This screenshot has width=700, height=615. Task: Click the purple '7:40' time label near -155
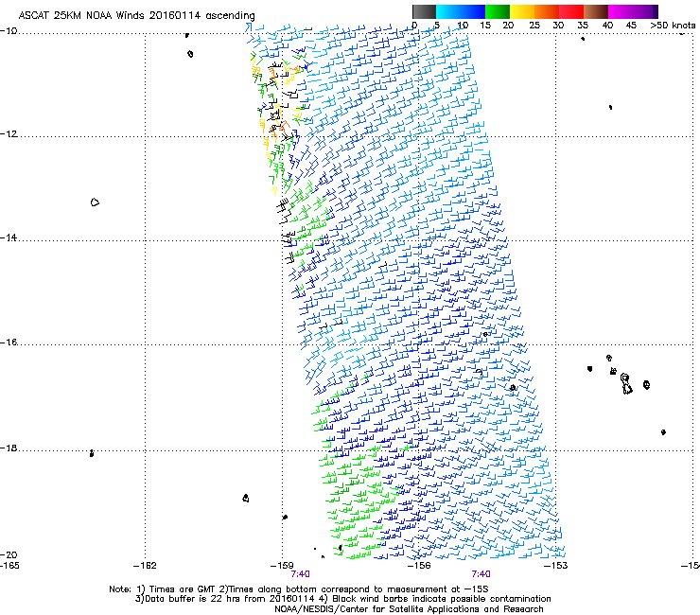(481, 574)
